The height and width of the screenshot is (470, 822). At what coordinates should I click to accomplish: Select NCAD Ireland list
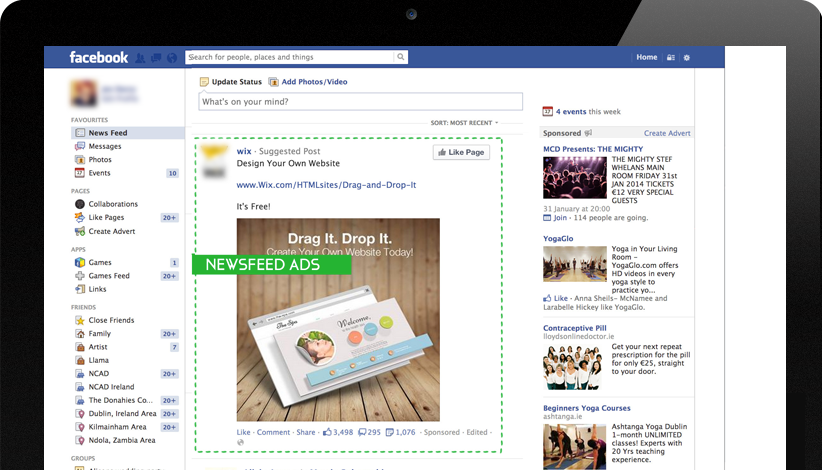pyautogui.click(x=111, y=387)
